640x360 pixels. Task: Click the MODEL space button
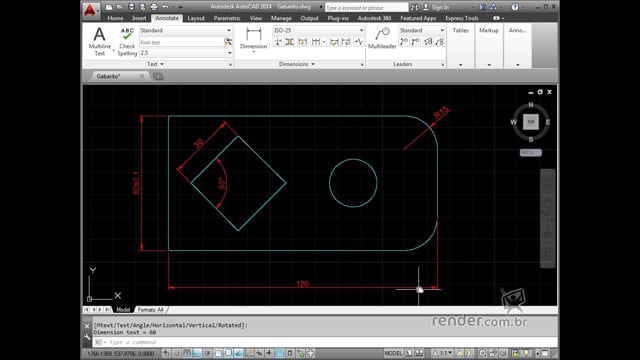point(393,353)
